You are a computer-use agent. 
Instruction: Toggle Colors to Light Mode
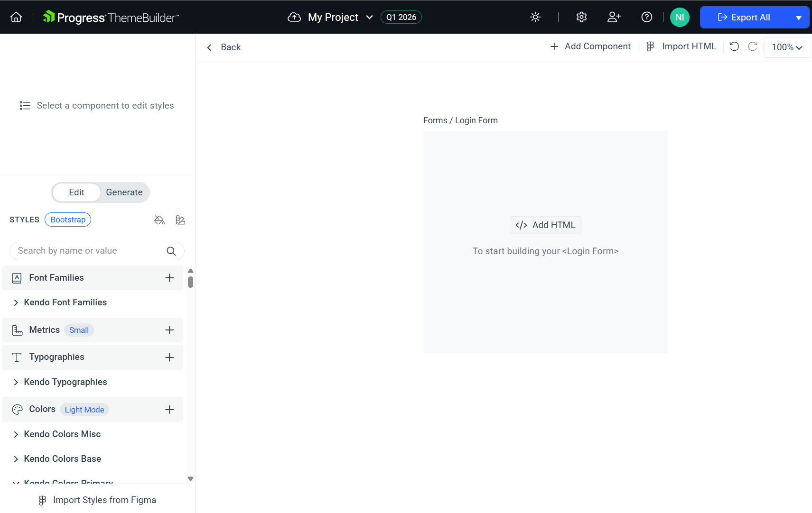click(84, 409)
